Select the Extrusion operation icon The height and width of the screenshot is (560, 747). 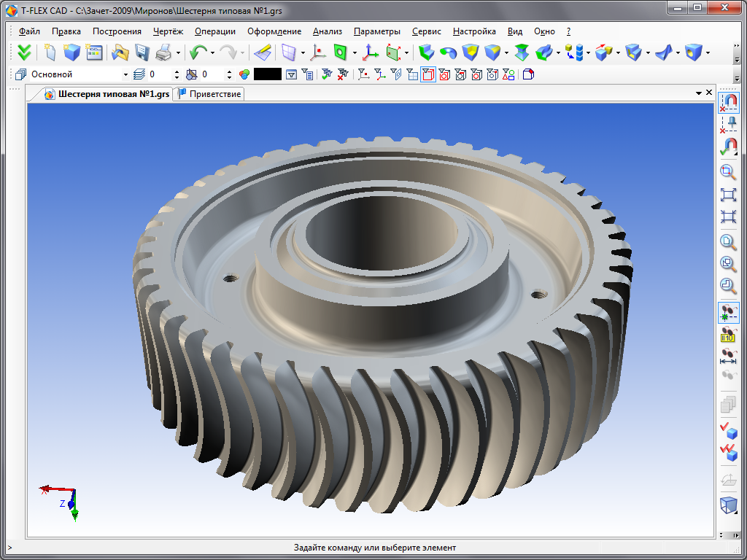[427, 52]
